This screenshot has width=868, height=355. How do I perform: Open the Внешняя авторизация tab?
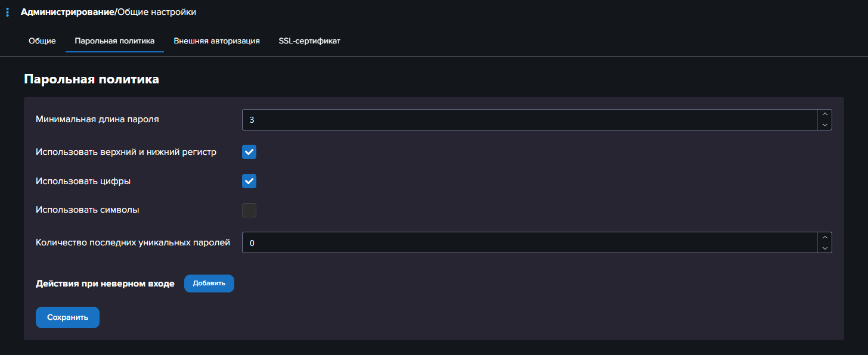(x=216, y=41)
